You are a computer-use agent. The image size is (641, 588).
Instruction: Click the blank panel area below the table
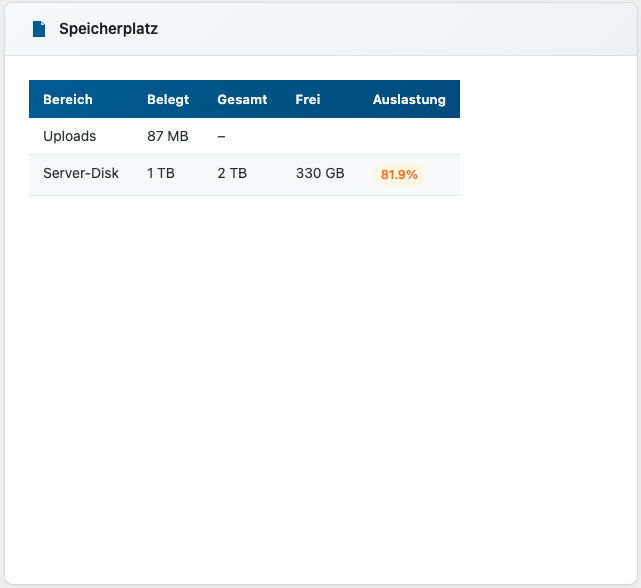(x=320, y=380)
